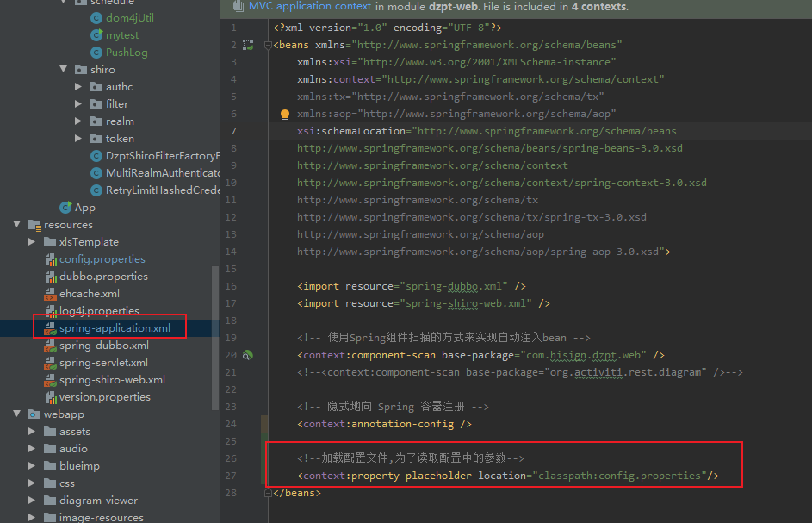Select the config.properties file
The width and height of the screenshot is (812, 523).
(x=103, y=258)
